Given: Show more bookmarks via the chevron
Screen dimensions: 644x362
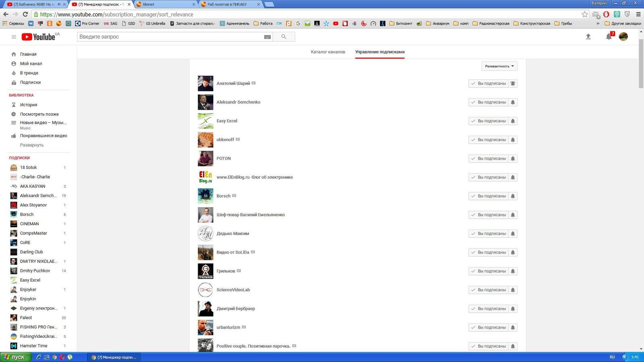Looking at the screenshot, I should (x=598, y=23).
